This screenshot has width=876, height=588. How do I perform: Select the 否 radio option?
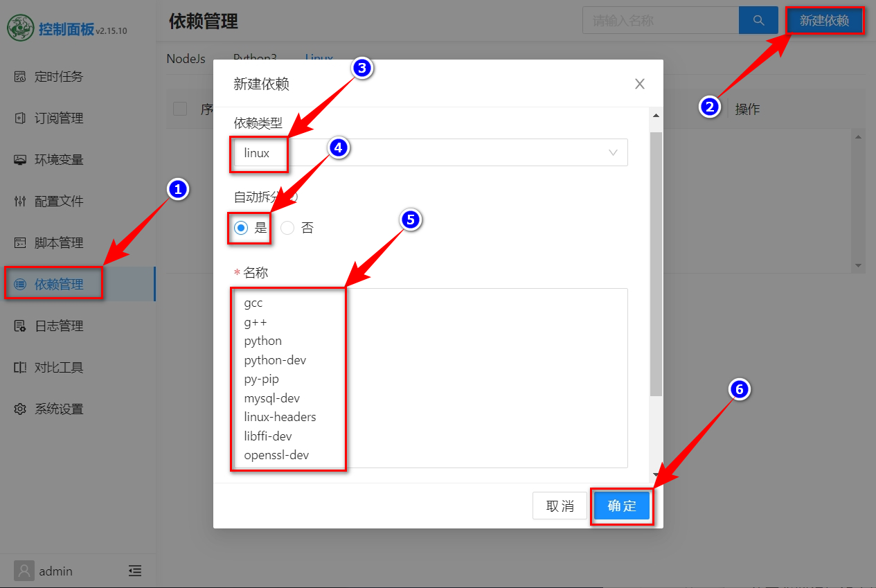coord(287,228)
